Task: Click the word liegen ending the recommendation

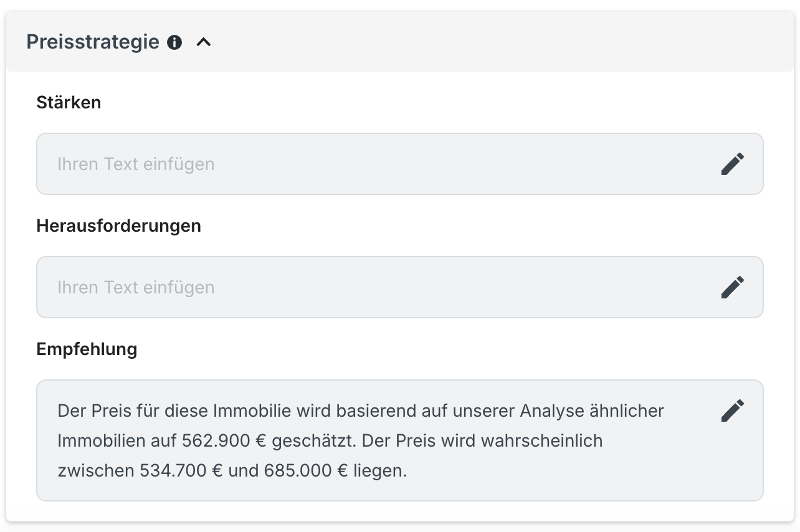Action: pyautogui.click(x=380, y=471)
